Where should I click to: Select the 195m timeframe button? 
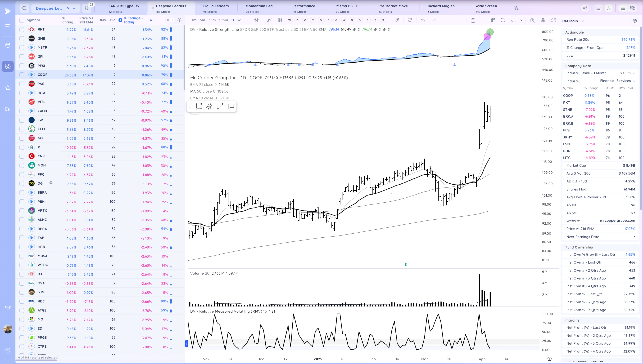223,20
